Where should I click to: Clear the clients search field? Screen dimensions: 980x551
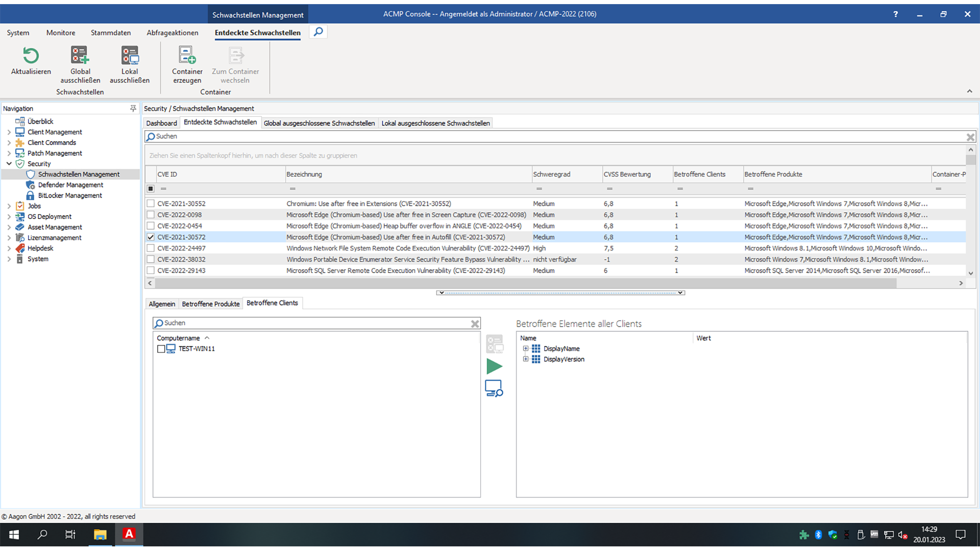(475, 323)
